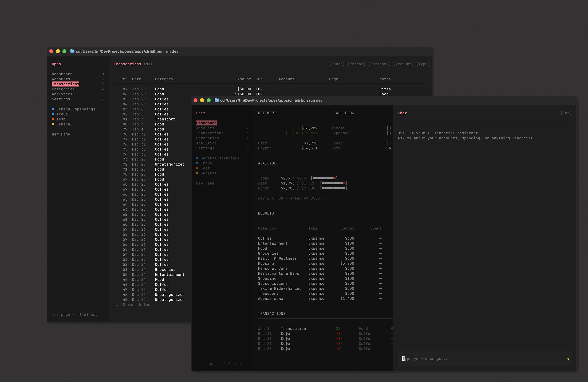Open the [Category] filter option
The image size is (588, 382).
click(x=379, y=64)
